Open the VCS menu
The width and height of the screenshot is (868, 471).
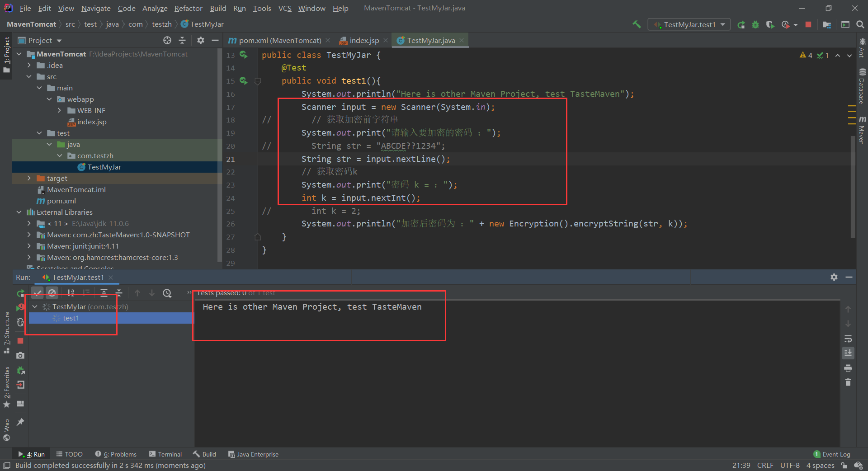click(x=285, y=8)
